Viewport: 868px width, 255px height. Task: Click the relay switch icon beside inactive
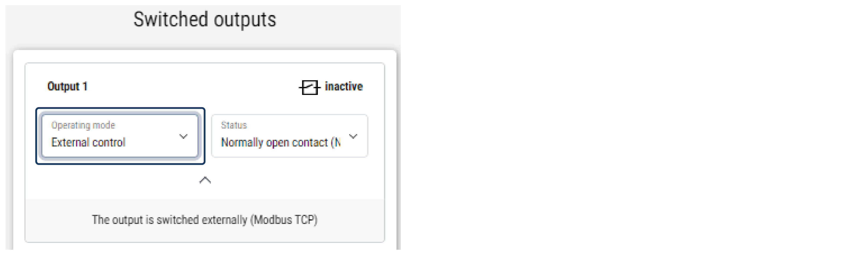point(309,87)
